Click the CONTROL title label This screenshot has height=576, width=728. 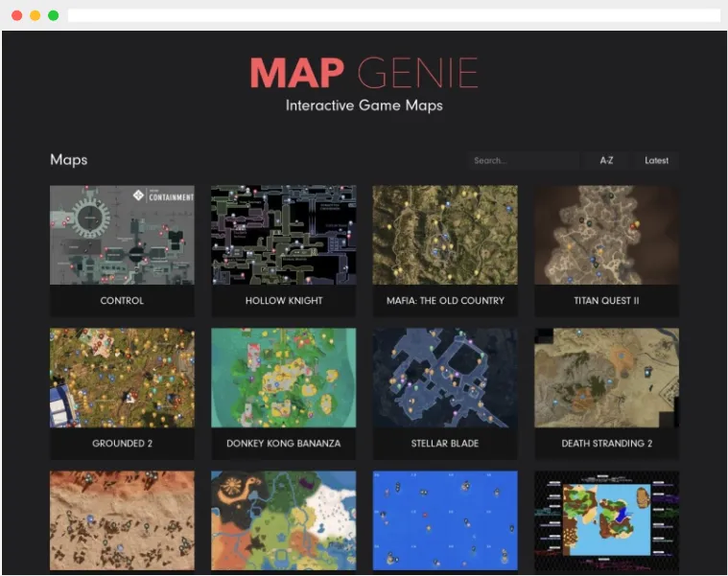point(122,301)
